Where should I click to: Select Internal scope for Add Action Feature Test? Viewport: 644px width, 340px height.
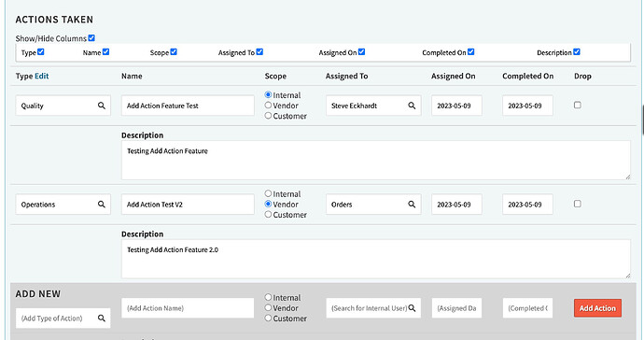click(268, 95)
